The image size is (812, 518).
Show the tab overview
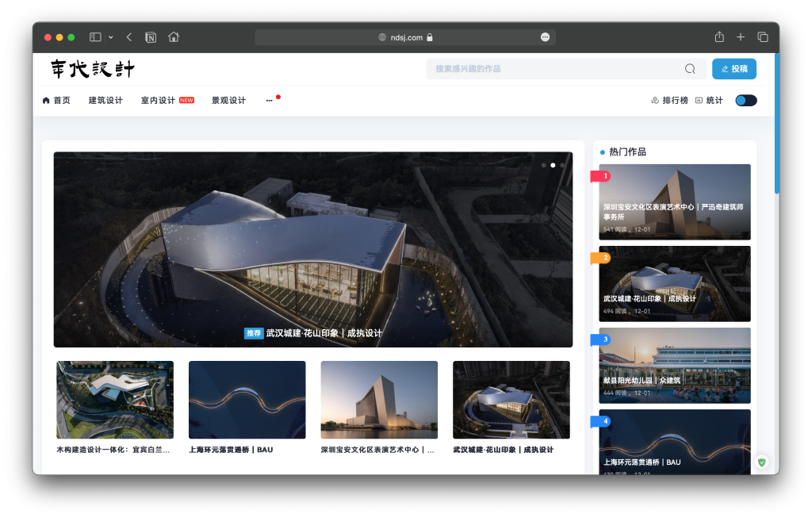tap(762, 36)
